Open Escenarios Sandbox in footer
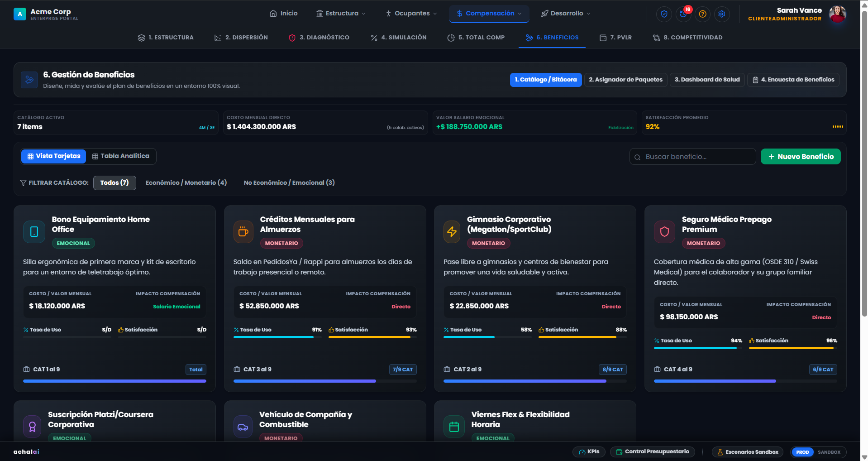Viewport: 868px width, 461px height. point(748,452)
